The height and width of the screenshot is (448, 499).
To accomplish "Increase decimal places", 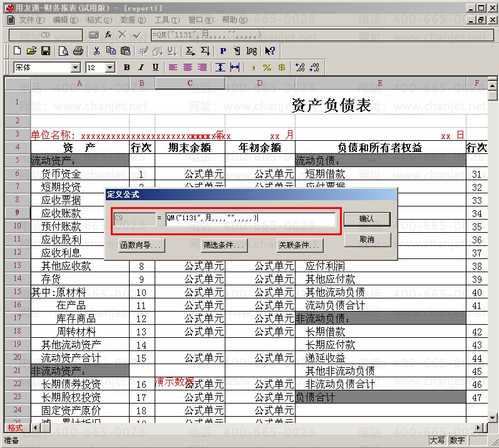I will tap(300, 68).
